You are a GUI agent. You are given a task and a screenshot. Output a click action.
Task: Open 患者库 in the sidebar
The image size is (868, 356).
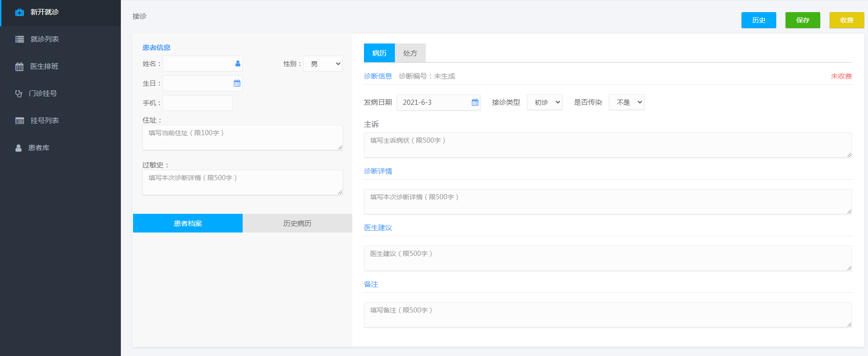[x=60, y=148]
